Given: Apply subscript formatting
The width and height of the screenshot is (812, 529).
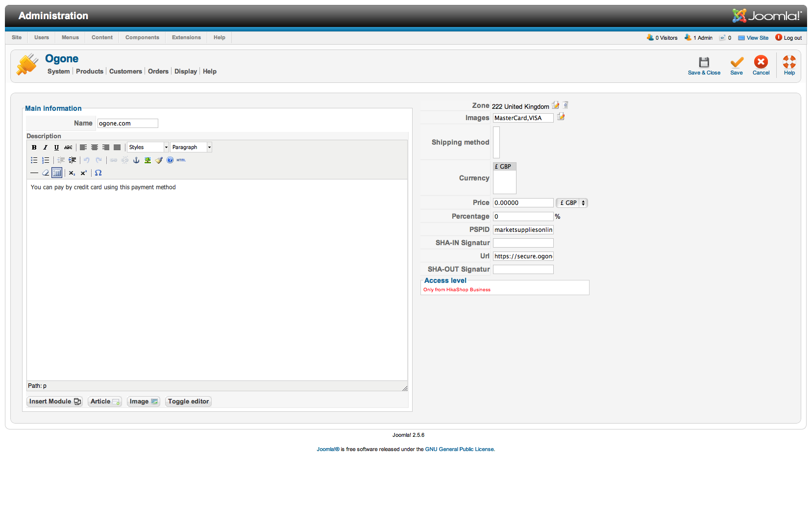Looking at the screenshot, I should 72,173.
